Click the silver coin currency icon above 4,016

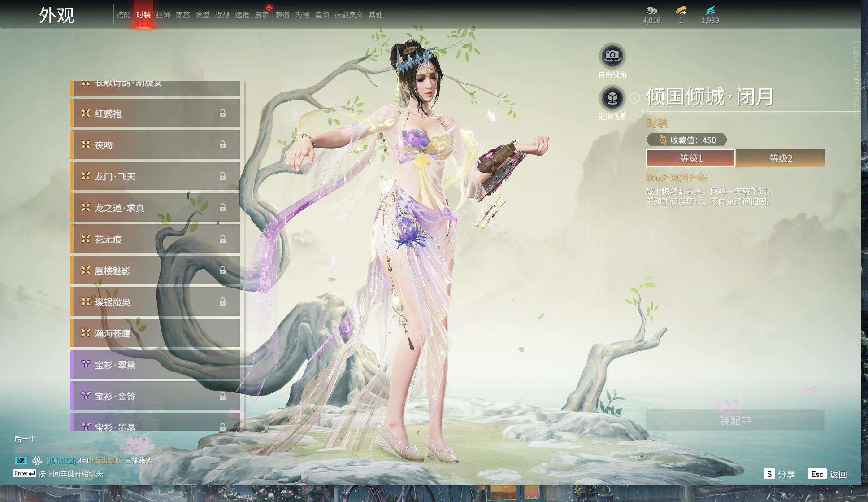[x=651, y=10]
